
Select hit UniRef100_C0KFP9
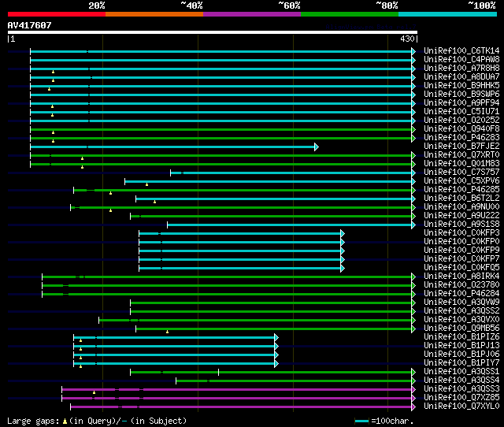coord(461,251)
